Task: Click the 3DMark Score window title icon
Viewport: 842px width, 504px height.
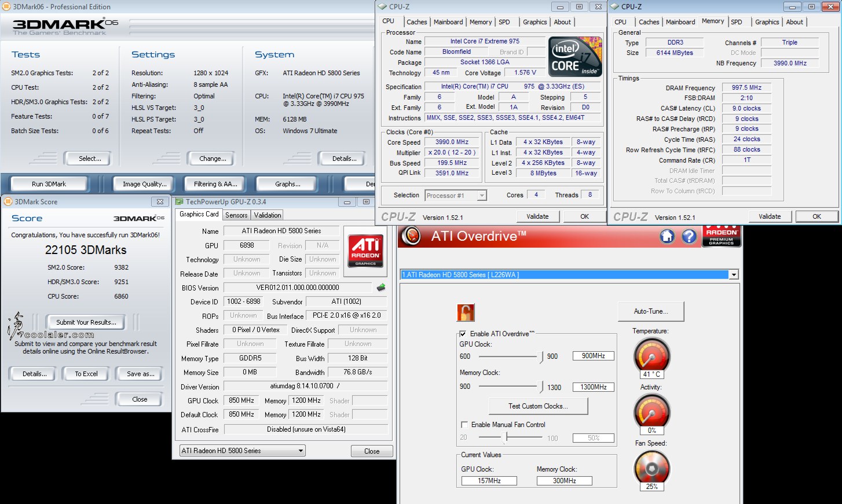Action: [x=8, y=202]
